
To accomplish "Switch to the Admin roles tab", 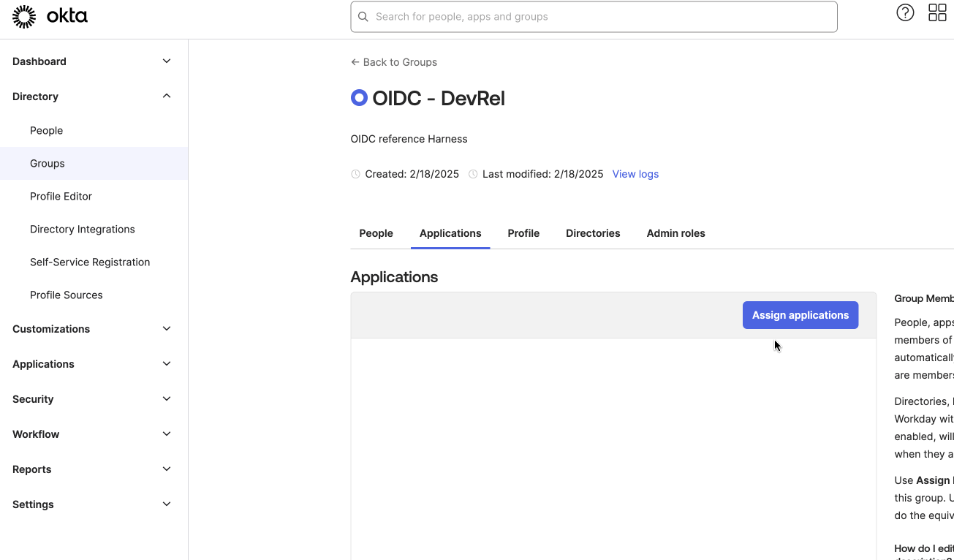I will [675, 233].
